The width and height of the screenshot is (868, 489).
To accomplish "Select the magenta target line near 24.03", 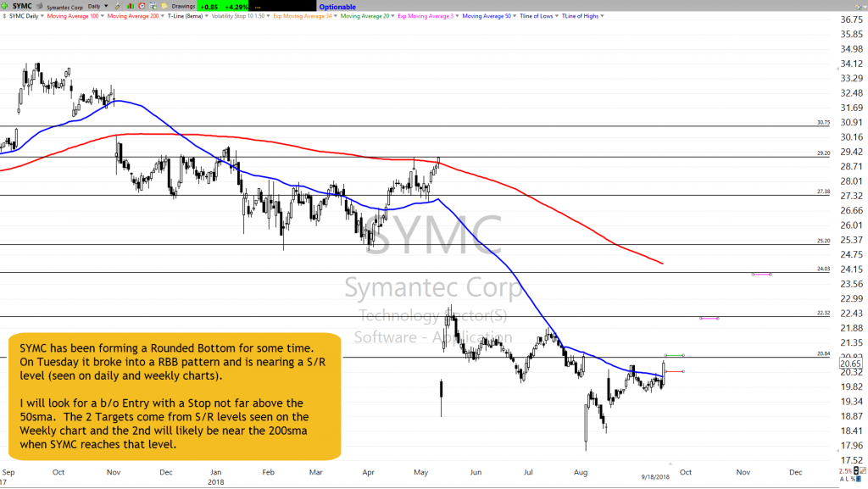I will click(x=762, y=274).
